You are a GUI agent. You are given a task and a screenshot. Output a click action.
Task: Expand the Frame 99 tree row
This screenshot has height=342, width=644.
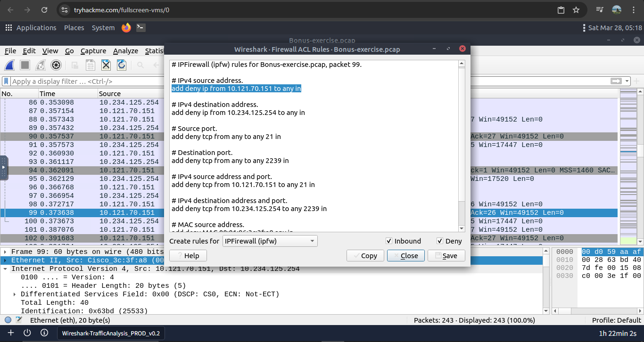(5, 252)
